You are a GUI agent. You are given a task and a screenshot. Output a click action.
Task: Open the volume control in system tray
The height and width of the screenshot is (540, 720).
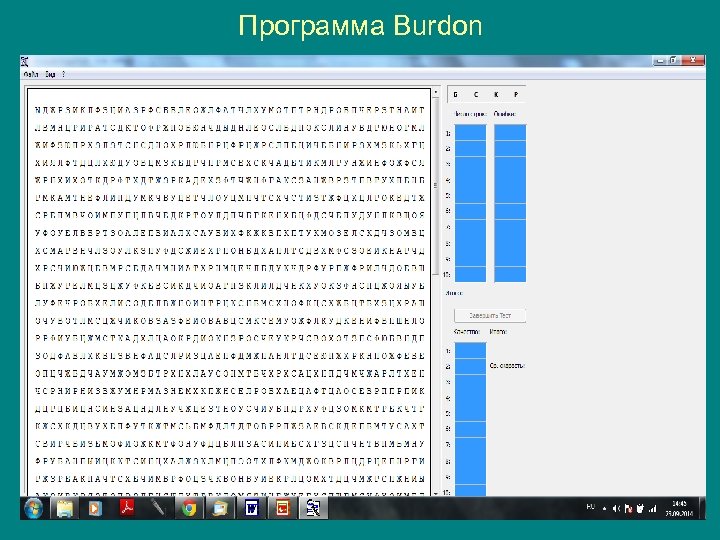[616, 508]
